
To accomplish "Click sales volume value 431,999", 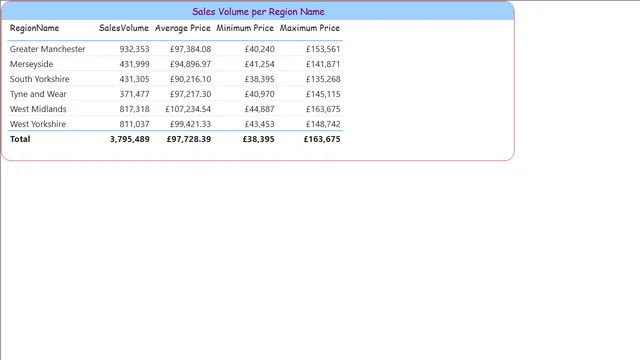I will [134, 64].
